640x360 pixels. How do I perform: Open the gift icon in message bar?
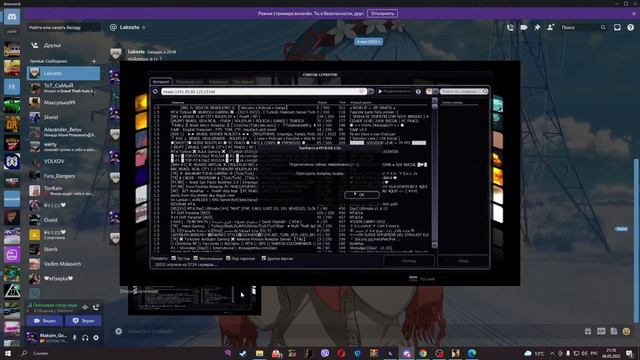pos(588,331)
